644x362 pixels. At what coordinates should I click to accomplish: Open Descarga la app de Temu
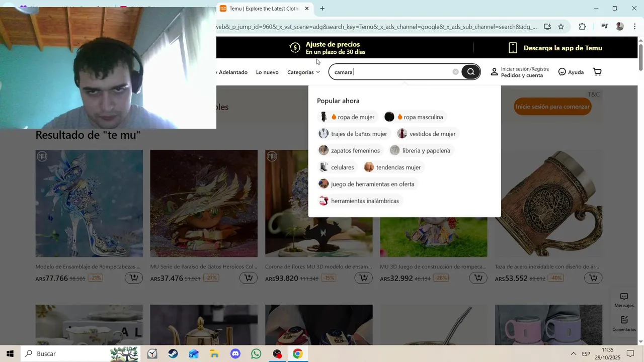click(x=555, y=48)
